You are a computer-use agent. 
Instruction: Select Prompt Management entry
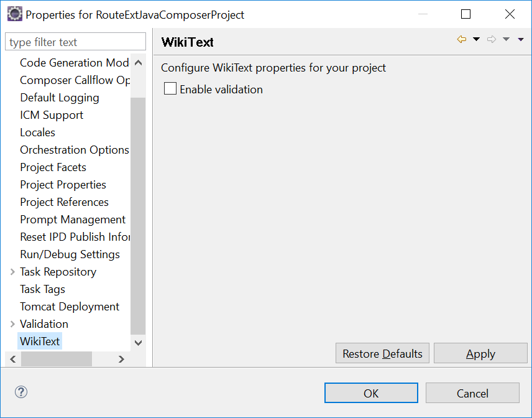click(73, 220)
